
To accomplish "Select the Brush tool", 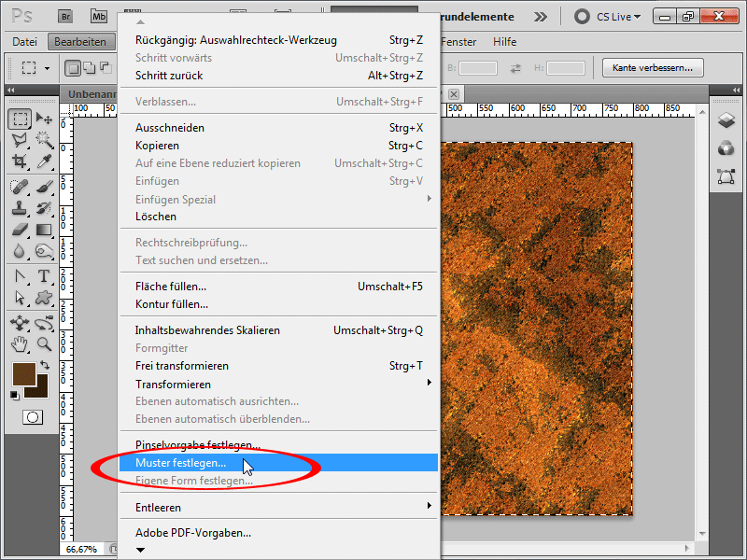I will 44,187.
